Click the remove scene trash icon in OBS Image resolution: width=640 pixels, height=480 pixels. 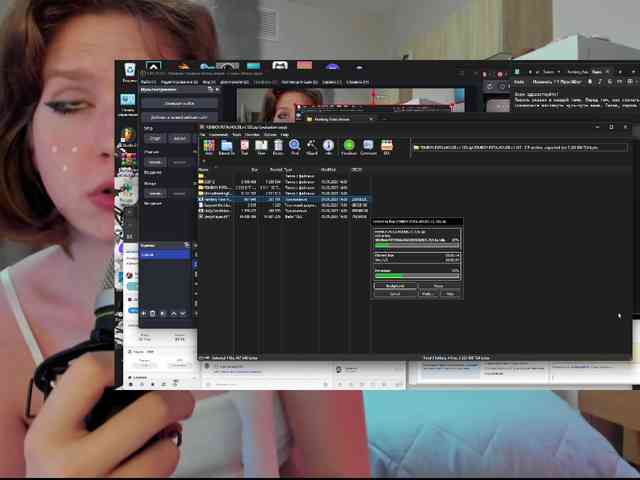click(x=153, y=313)
